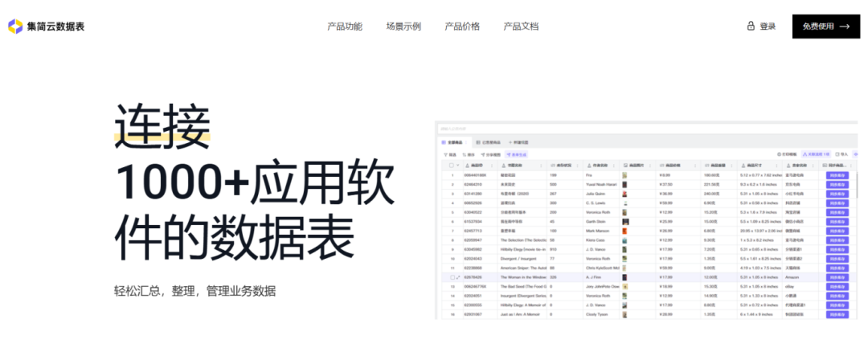Click the 同步库存 button on the eBay row

[x=837, y=286]
